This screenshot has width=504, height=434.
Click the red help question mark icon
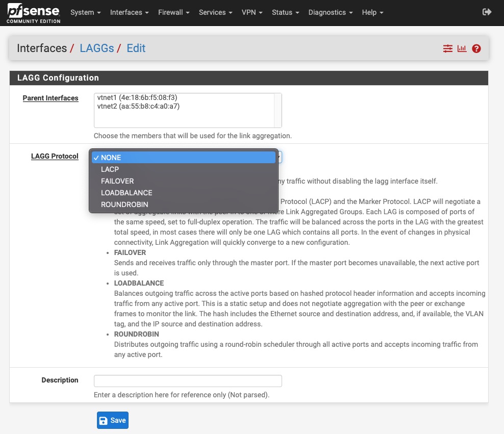click(x=476, y=48)
